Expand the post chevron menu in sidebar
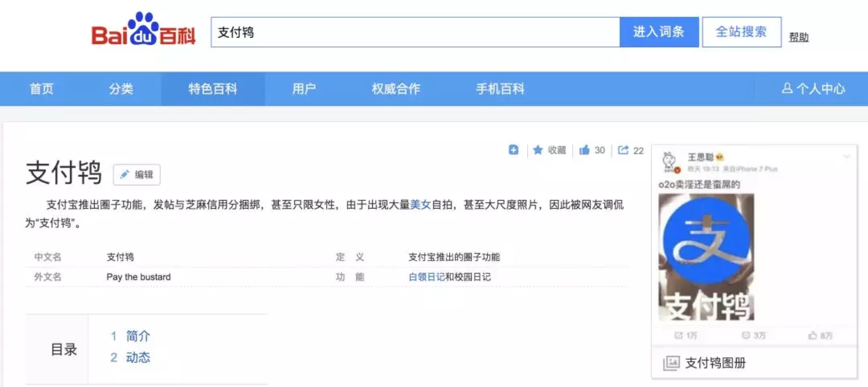The image size is (868, 387). [x=847, y=157]
